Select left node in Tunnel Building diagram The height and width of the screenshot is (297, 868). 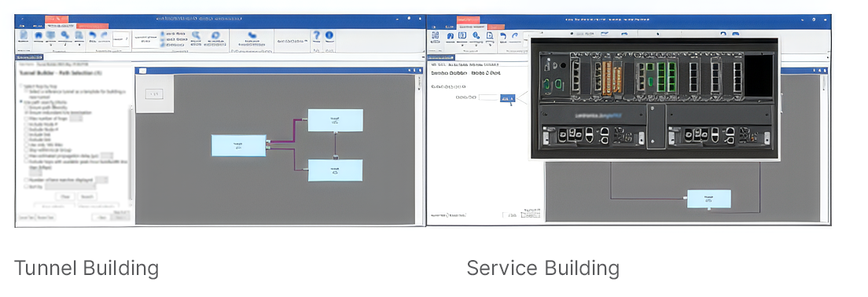pyautogui.click(x=238, y=145)
